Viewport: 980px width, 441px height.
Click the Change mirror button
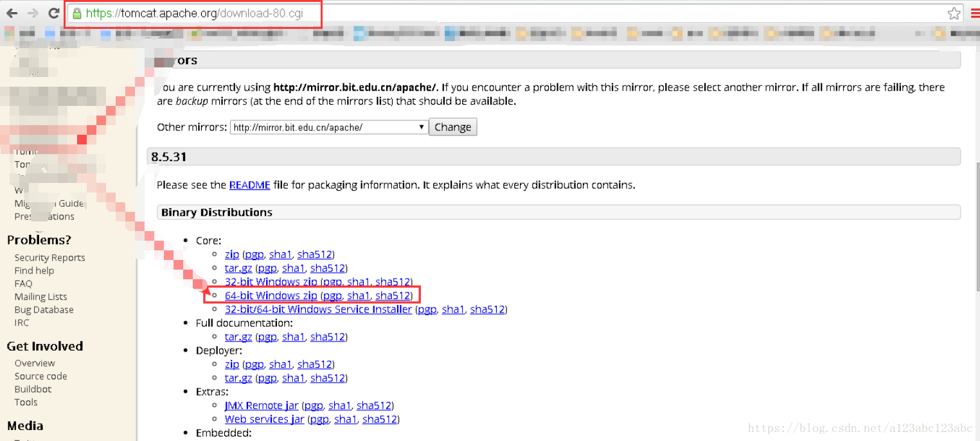453,127
